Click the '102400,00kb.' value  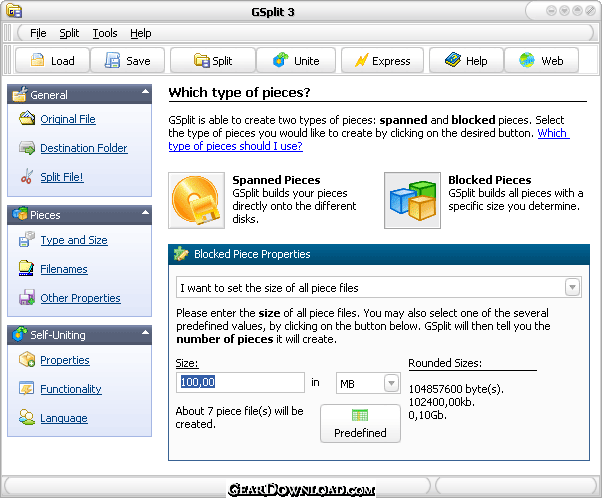coord(442,402)
